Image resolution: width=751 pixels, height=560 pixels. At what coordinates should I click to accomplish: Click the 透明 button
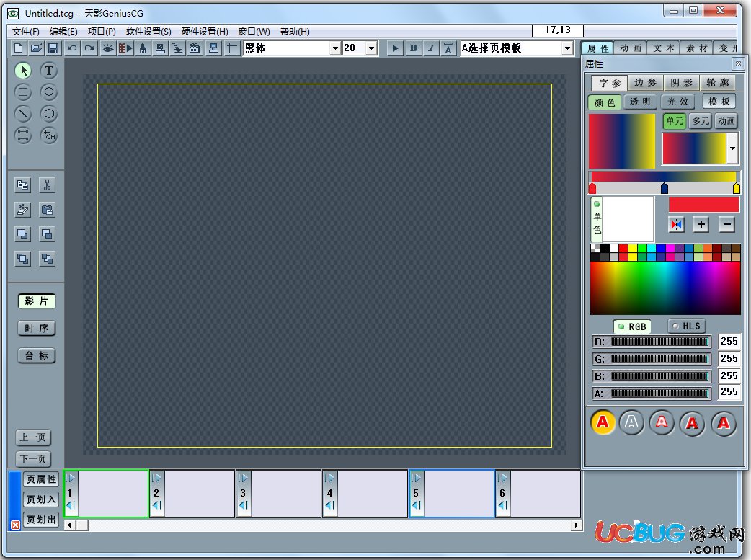640,102
